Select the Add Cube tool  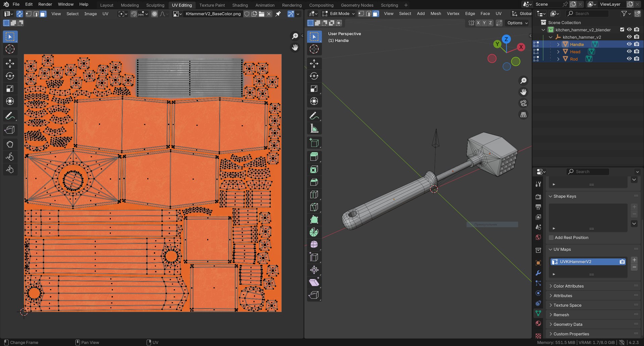(x=314, y=143)
